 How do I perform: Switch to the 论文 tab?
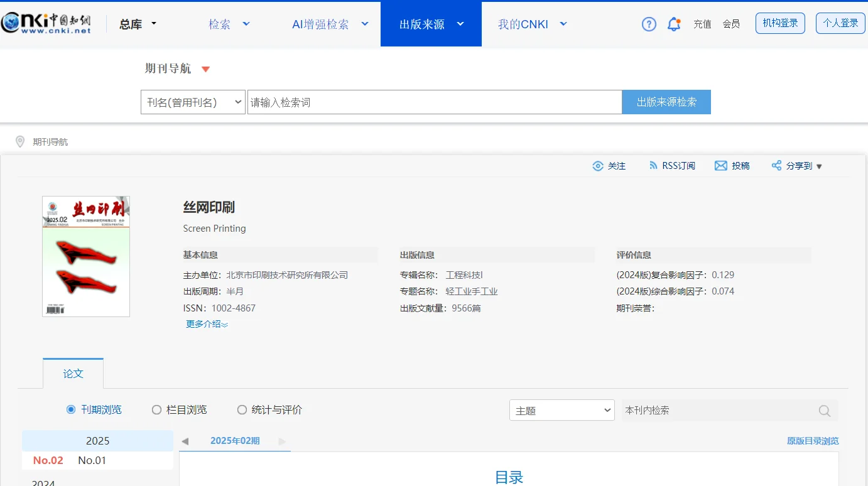click(73, 373)
